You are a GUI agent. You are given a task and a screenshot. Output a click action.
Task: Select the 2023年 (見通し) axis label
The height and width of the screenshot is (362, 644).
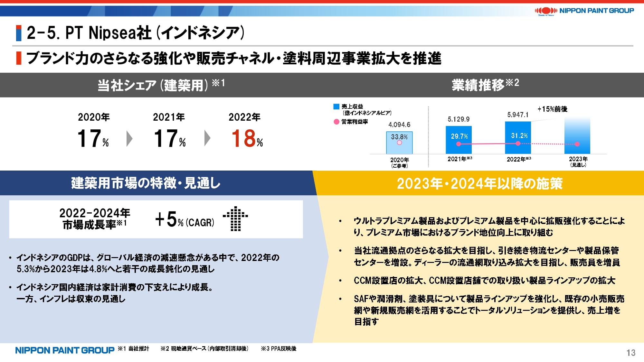click(578, 162)
